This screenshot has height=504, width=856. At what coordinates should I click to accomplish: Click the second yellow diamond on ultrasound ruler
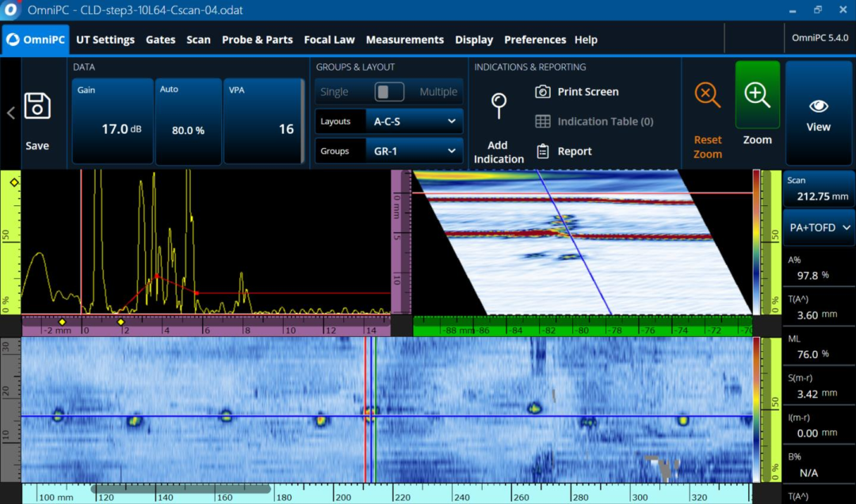[121, 323]
